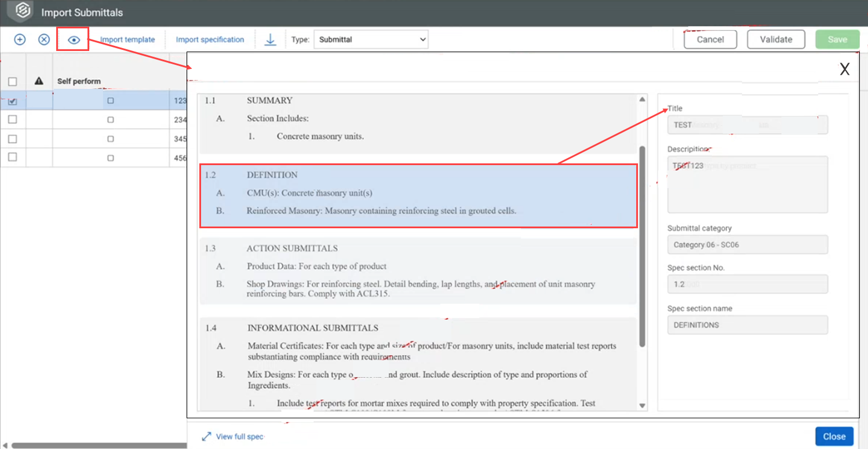
Task: Click scroll-down arrow of the spec document
Action: pos(642,406)
